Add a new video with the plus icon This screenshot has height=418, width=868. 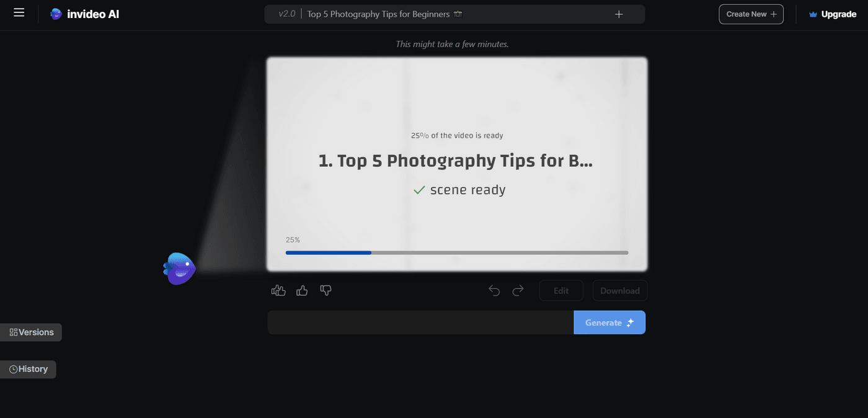(618, 13)
